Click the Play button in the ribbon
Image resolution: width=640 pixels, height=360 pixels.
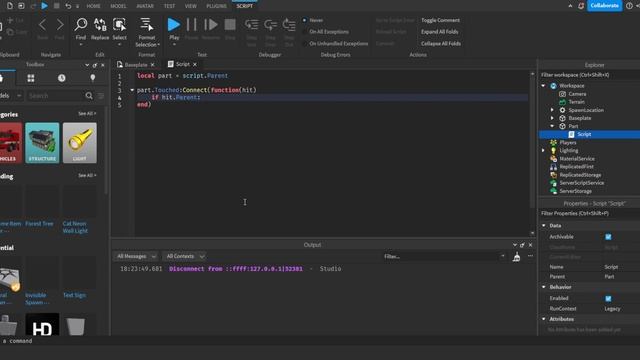(174, 29)
